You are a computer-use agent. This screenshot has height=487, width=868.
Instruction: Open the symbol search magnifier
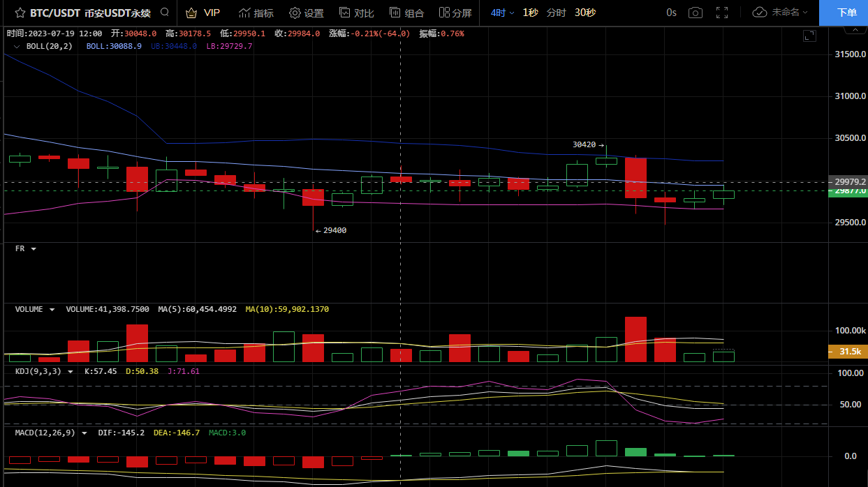click(x=165, y=13)
